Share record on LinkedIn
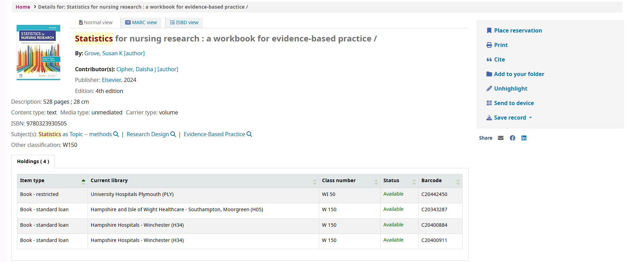This screenshot has width=644, height=262. (524, 138)
